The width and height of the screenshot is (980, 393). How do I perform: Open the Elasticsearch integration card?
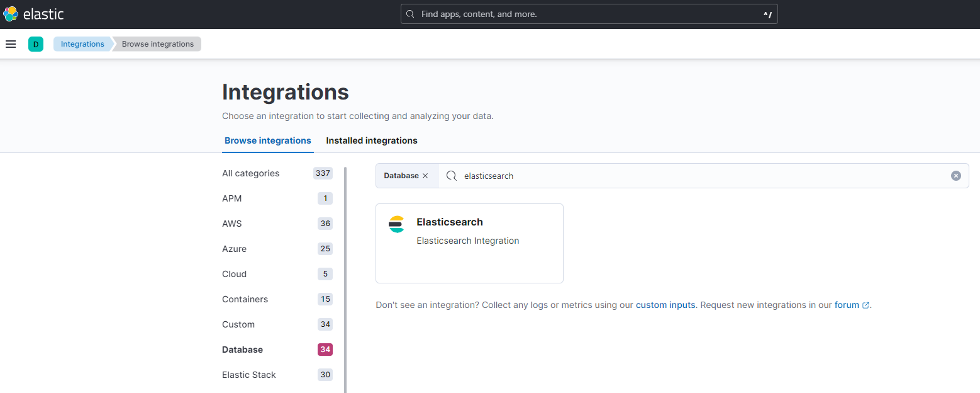coord(469,243)
